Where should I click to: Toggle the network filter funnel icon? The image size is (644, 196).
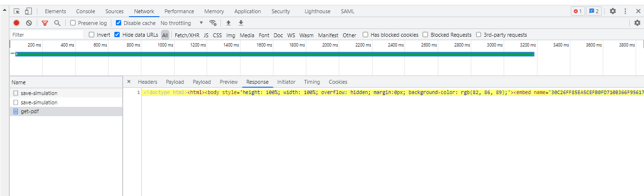[x=45, y=23]
